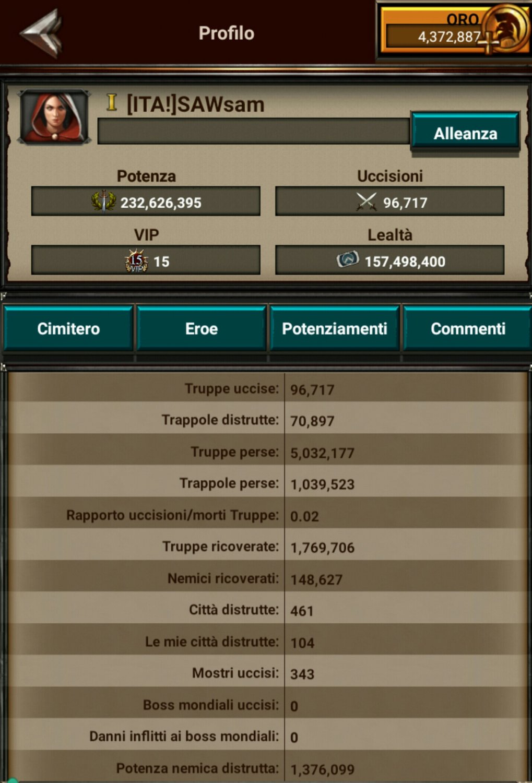Image resolution: width=532 pixels, height=783 pixels.
Task: Tap the back arrow icon
Action: 41,33
